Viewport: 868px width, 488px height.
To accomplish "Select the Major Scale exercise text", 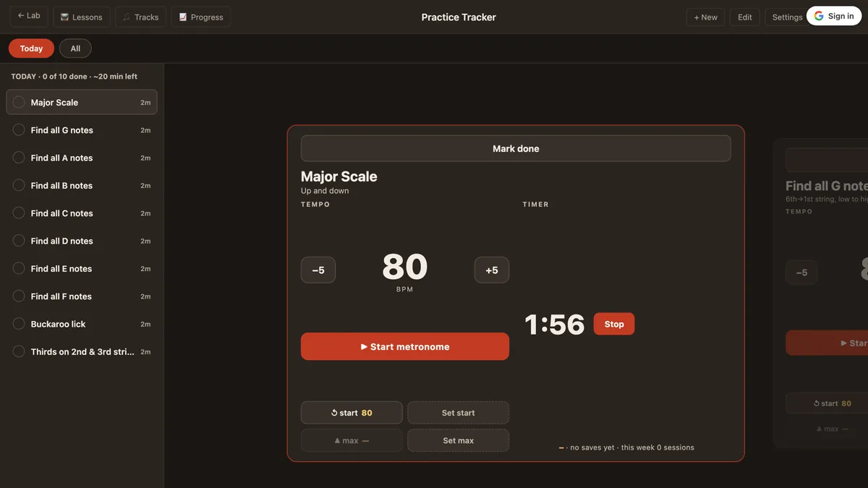I will coord(54,103).
